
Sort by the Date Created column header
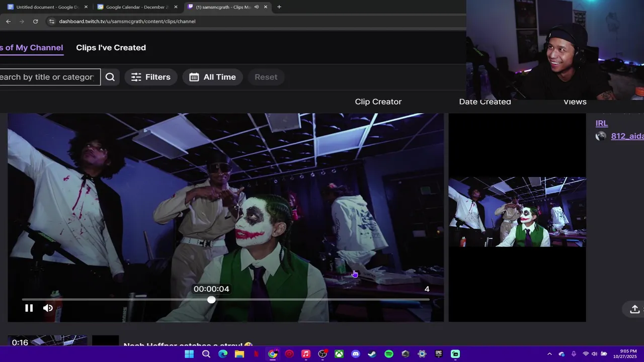[x=485, y=102]
